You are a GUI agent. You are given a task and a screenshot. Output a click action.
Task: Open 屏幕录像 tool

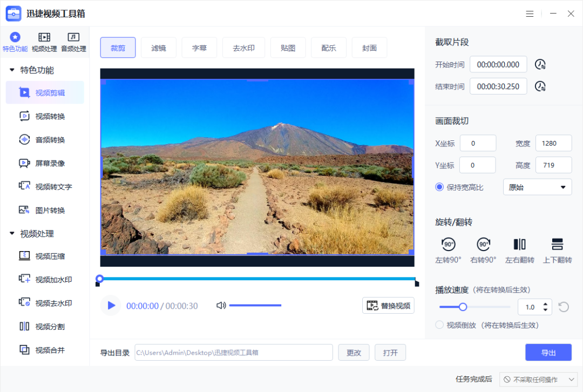(x=45, y=163)
